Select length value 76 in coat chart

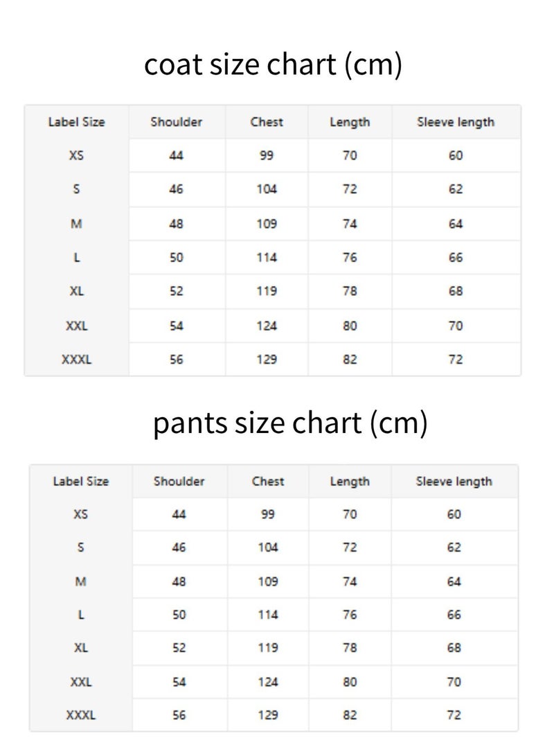(x=350, y=258)
